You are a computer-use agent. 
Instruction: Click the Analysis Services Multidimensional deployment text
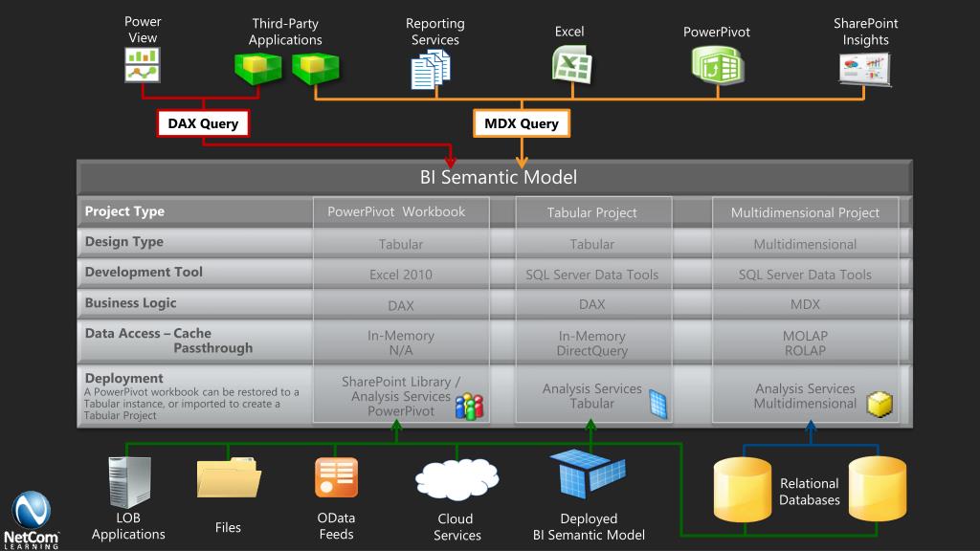pyautogui.click(x=805, y=396)
